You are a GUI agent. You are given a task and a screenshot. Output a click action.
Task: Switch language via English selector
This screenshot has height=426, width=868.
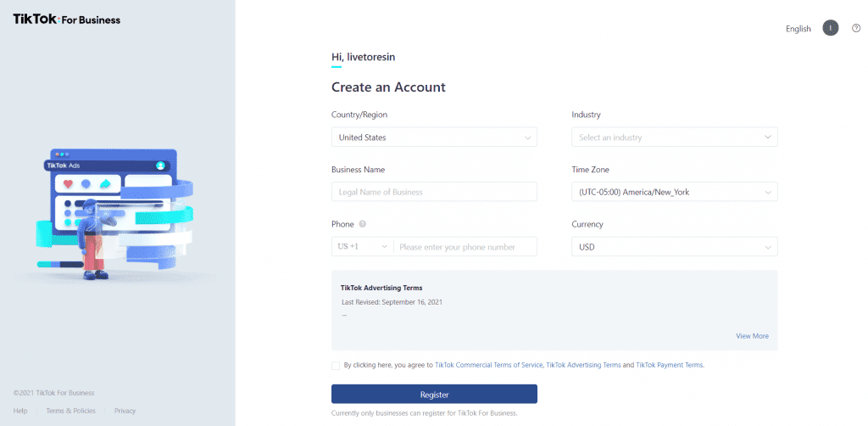(798, 29)
